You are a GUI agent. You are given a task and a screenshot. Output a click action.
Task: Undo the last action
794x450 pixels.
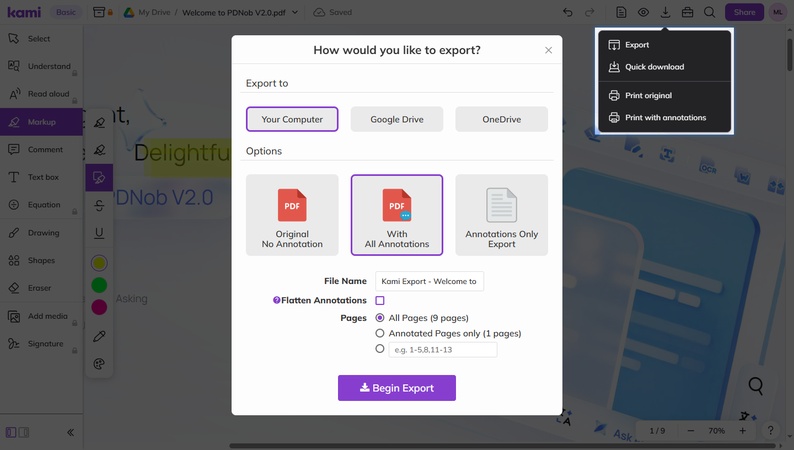tap(568, 12)
